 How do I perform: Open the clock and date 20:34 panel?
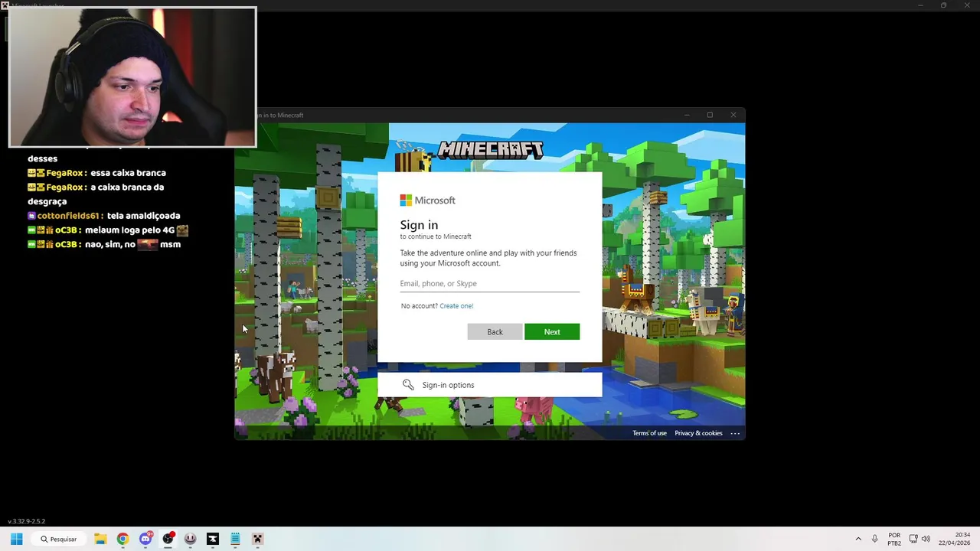click(954, 539)
